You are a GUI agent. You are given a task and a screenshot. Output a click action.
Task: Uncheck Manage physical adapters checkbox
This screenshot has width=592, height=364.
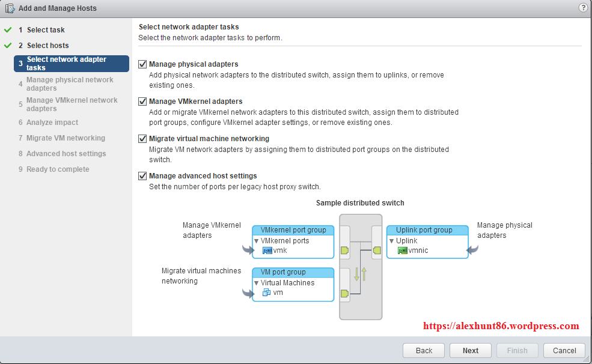(x=142, y=64)
